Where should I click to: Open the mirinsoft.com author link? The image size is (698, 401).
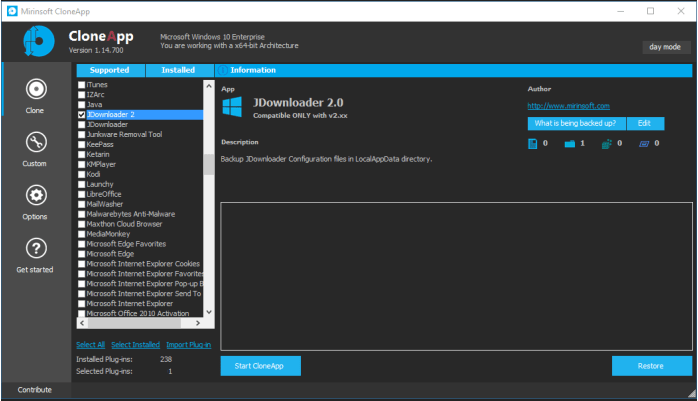(568, 106)
